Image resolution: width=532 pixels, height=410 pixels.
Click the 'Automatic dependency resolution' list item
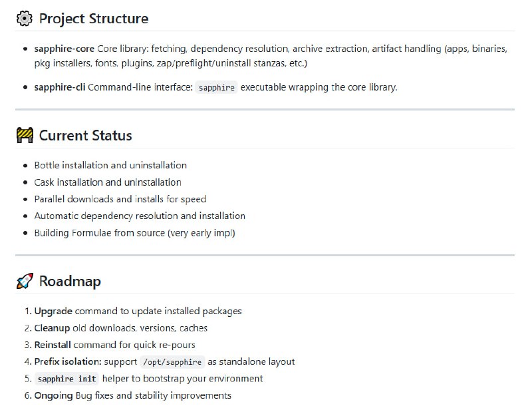tap(140, 216)
